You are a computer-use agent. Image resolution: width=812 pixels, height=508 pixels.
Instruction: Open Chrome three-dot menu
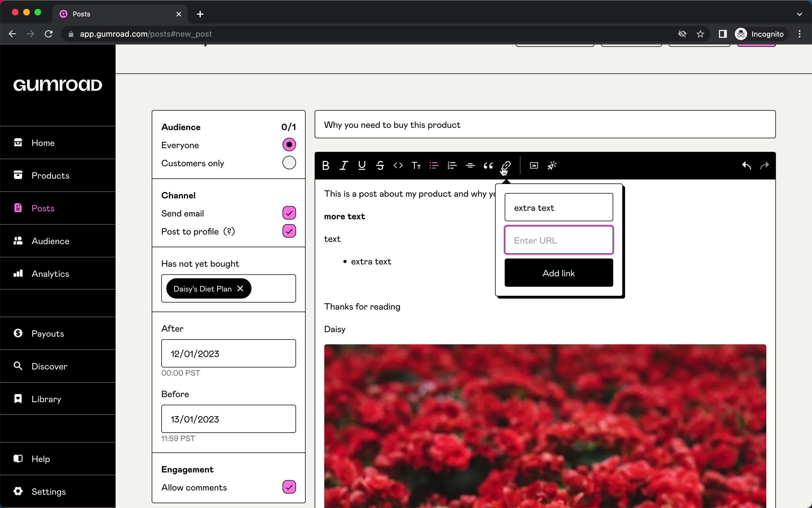tap(800, 34)
